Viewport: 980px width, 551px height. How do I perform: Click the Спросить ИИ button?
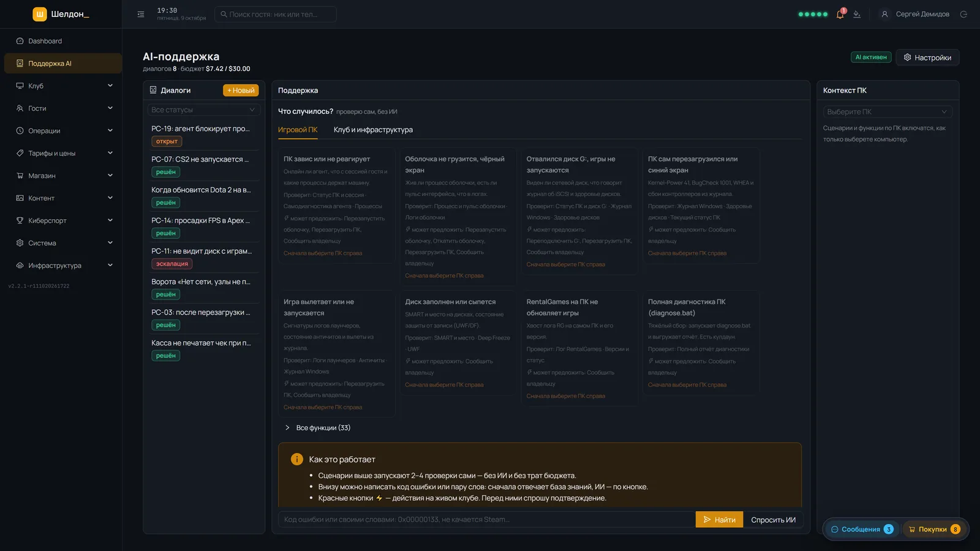click(773, 520)
